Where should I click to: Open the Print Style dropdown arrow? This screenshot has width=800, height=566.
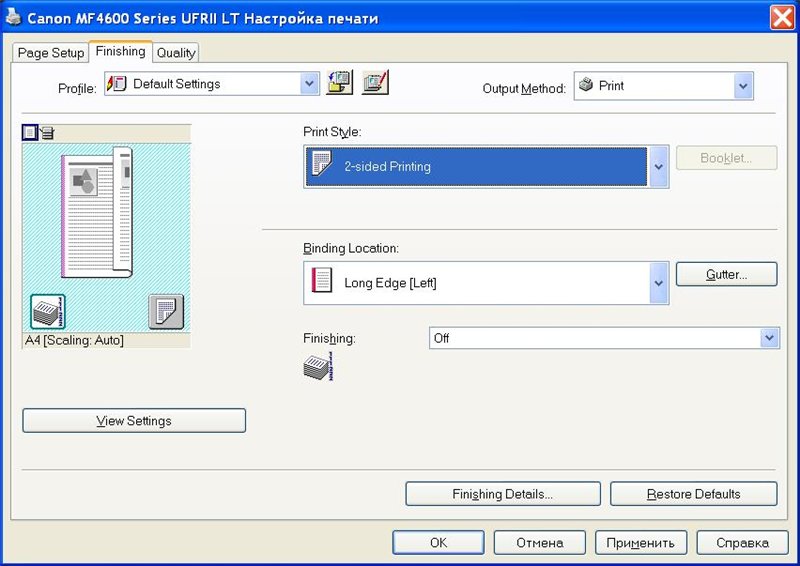click(659, 167)
